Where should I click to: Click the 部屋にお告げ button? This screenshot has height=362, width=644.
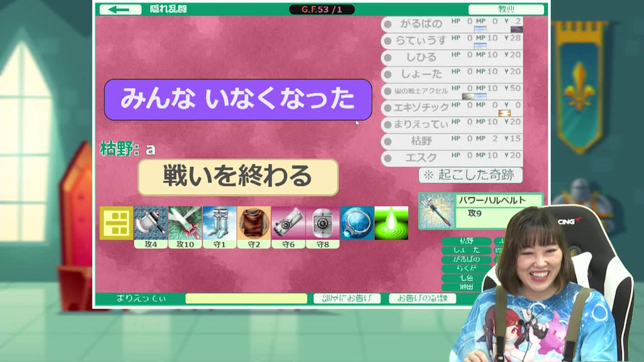pos(347,298)
